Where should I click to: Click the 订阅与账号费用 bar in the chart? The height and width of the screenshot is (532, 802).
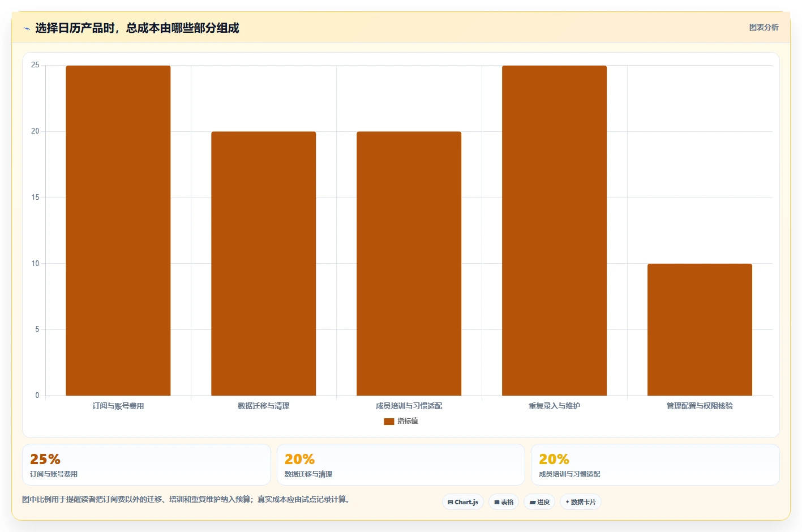tap(118, 230)
